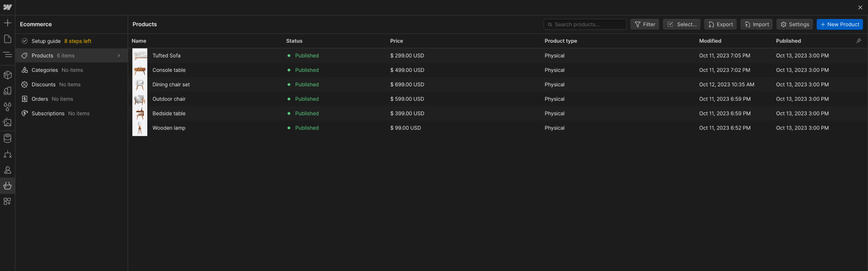Click the $ 99.00 USD price
The height and width of the screenshot is (271, 868).
tap(406, 128)
